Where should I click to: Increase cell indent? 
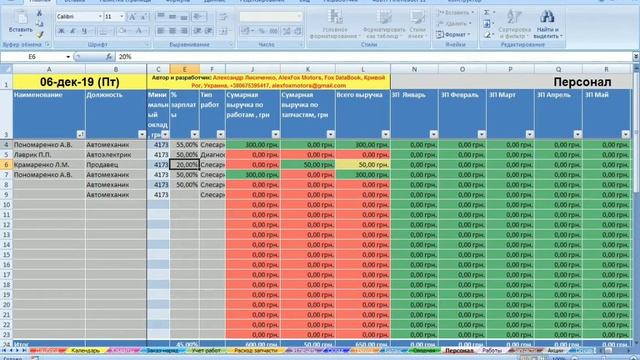[x=209, y=31]
